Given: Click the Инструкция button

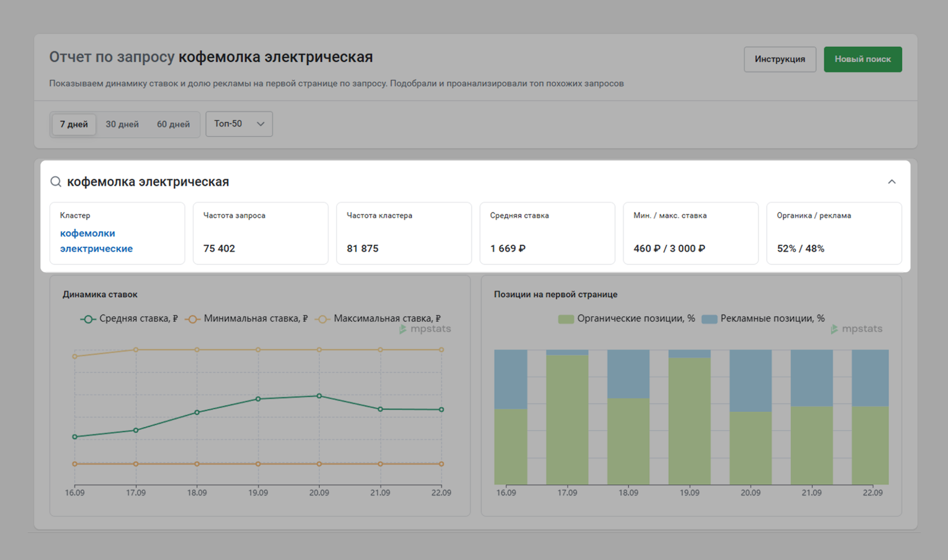Looking at the screenshot, I should (x=780, y=59).
